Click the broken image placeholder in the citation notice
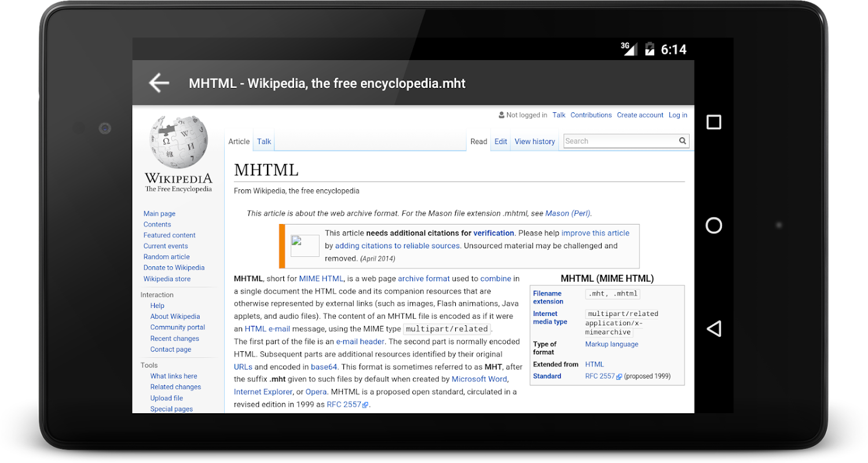Viewport: 868px width, 463px height. pos(305,246)
